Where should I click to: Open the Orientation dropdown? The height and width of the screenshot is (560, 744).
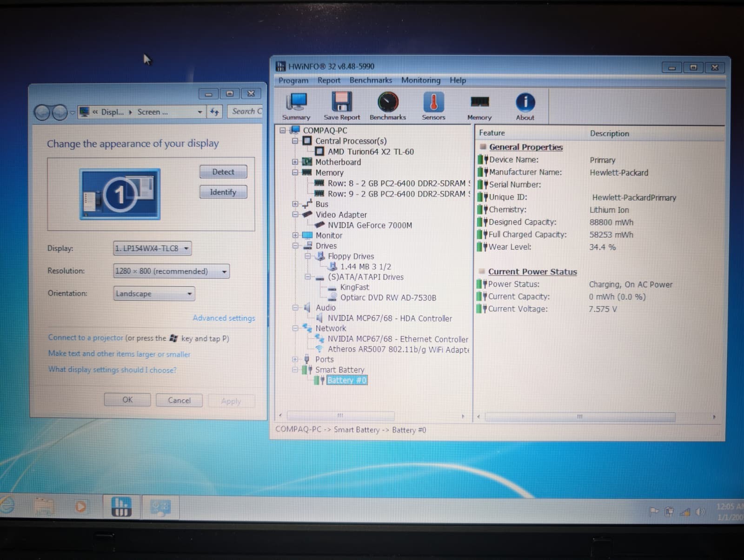click(x=154, y=293)
